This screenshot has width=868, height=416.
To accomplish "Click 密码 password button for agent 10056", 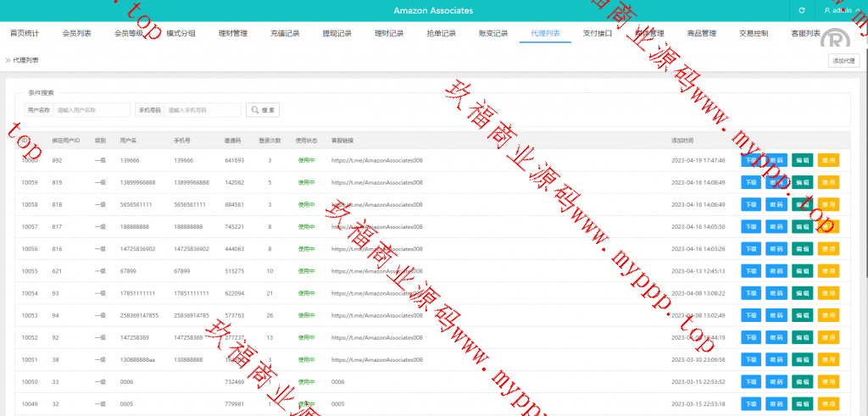I will pos(777,248).
